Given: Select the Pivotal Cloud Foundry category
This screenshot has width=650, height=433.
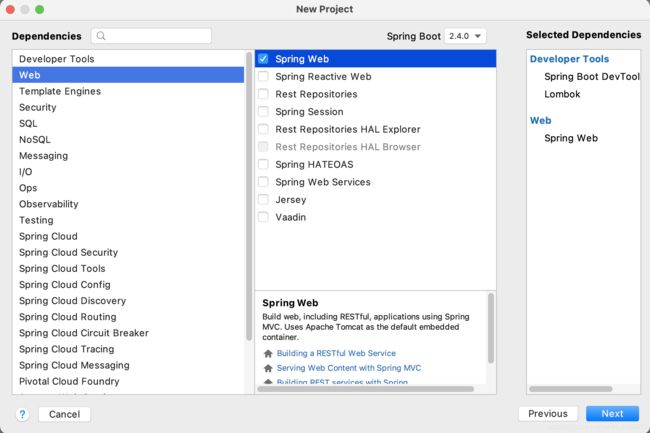Looking at the screenshot, I should (128, 382).
